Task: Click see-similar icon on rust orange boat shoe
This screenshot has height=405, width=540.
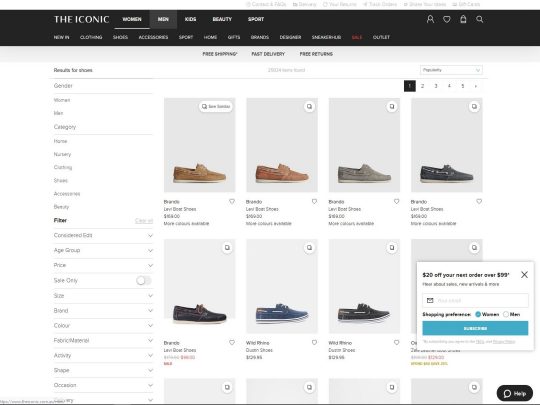Action: 309,106
